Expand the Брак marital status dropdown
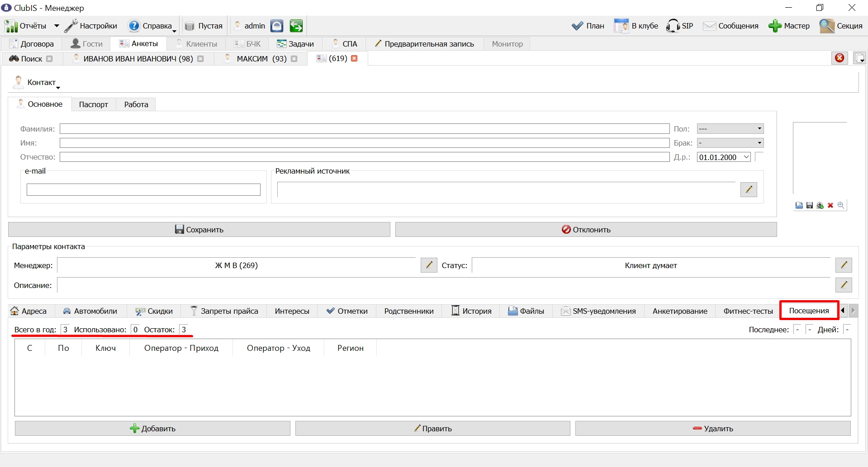This screenshot has width=868, height=467. point(730,143)
